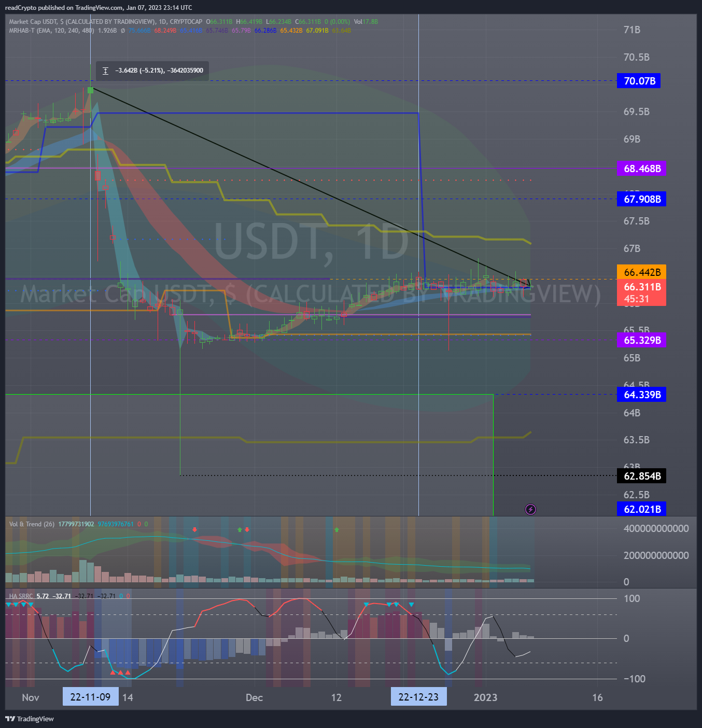This screenshot has width=702, height=728.
Task: Click the 64.339B blue price label
Action: point(642,395)
